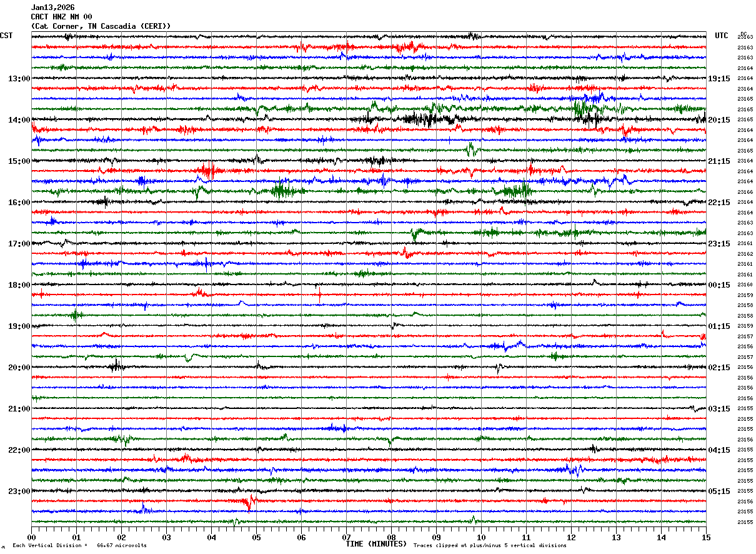Click the 'Traces clipped at plus/minus 5 vertical divisions' note
This screenshot has width=756, height=554.
coord(490,546)
